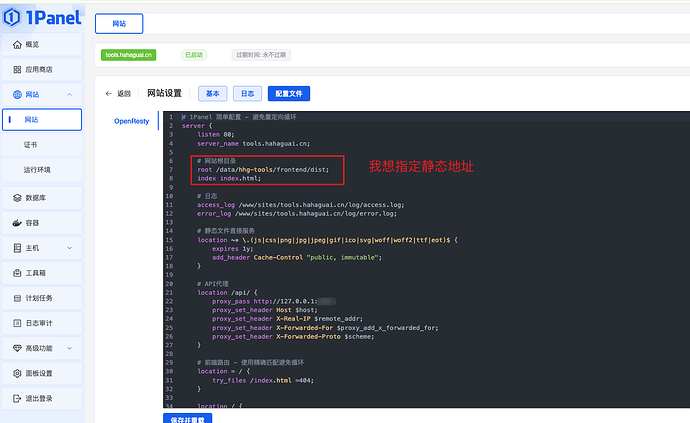Viewport: 690px width, 423px height.
Task: Collapse the 网站 sidebar group
Action: [x=69, y=95]
